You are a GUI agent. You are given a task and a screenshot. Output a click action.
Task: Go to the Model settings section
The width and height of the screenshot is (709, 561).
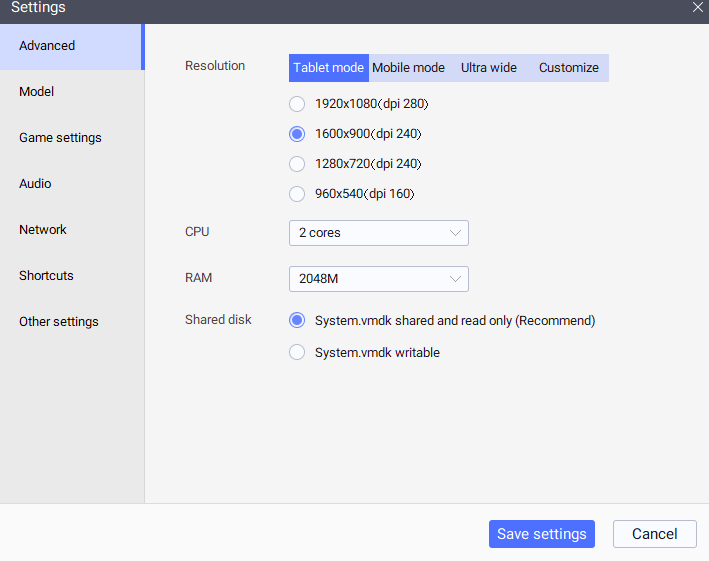click(x=72, y=92)
